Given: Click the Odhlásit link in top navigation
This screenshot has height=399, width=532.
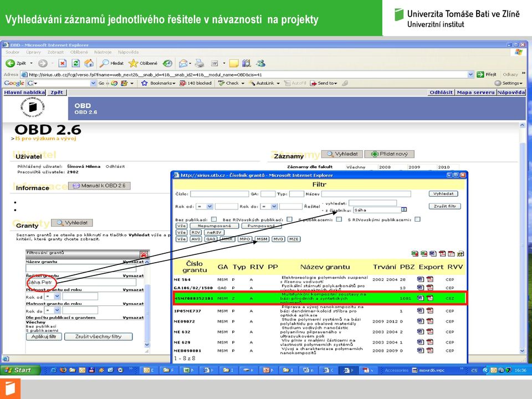Looking at the screenshot, I should click(x=441, y=93).
